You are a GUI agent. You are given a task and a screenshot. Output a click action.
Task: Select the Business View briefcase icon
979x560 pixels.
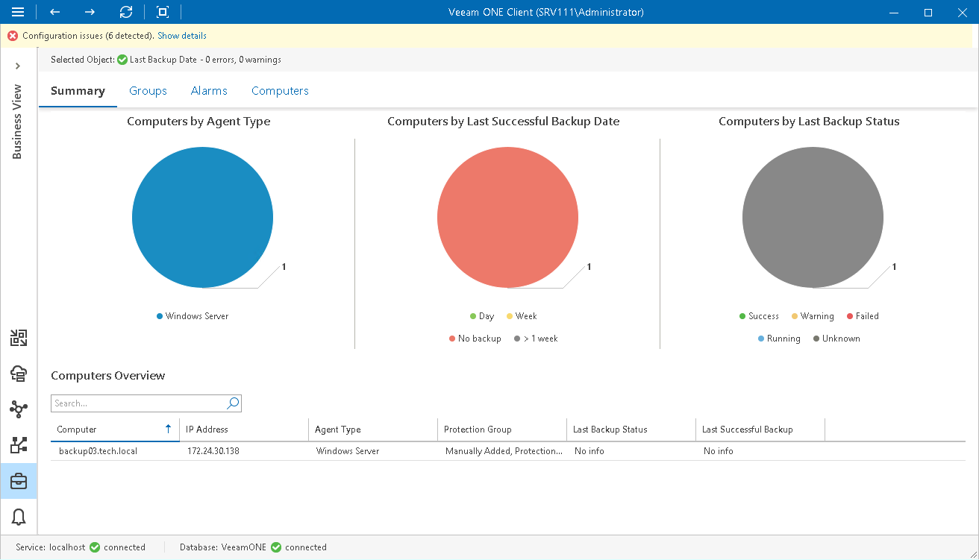[x=19, y=481]
